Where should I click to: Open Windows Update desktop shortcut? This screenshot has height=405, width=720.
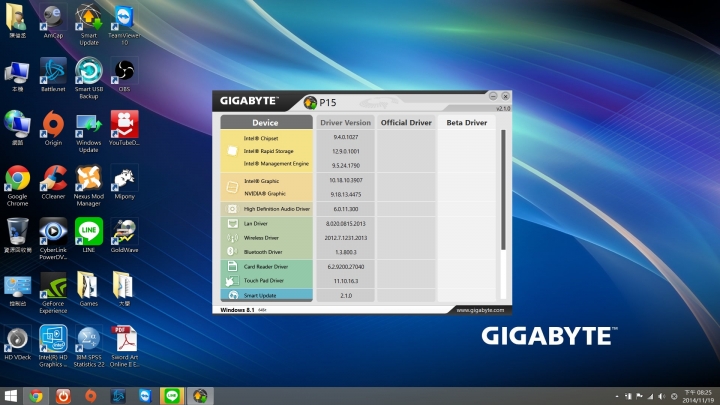click(x=89, y=132)
